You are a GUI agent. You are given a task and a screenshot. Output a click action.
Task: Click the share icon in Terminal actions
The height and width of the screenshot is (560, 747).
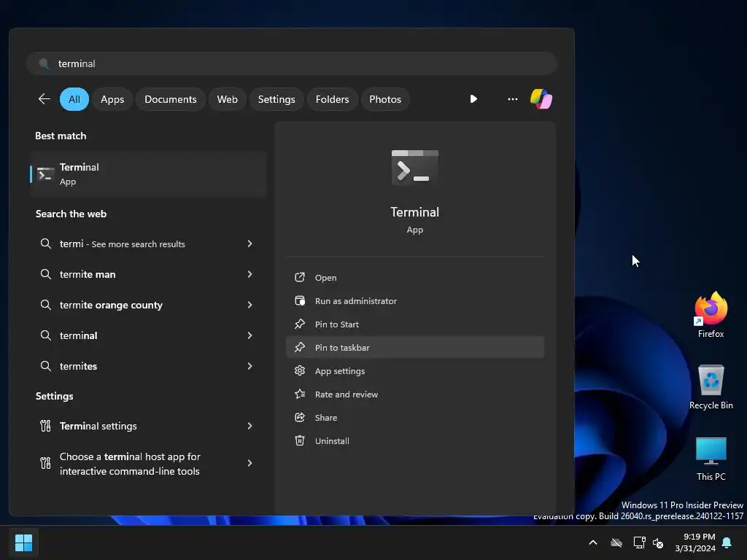[300, 418]
